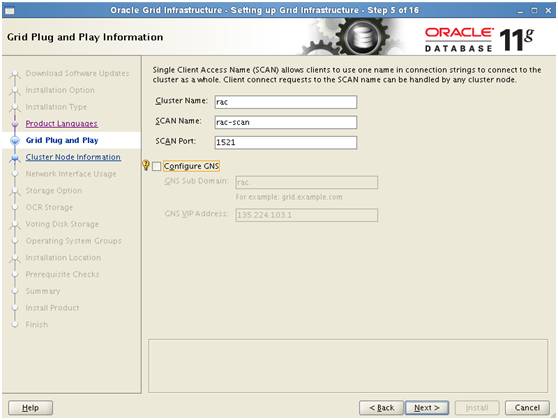Go to Cluster Node Information step
558x420 pixels.
tap(73, 157)
